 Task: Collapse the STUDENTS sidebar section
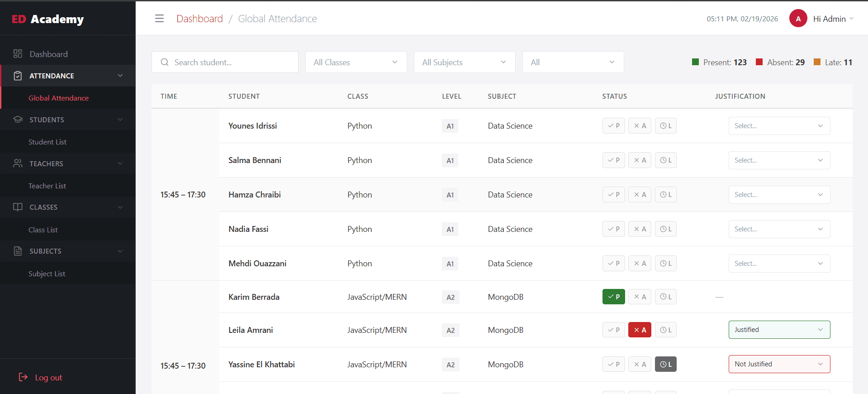pos(68,120)
